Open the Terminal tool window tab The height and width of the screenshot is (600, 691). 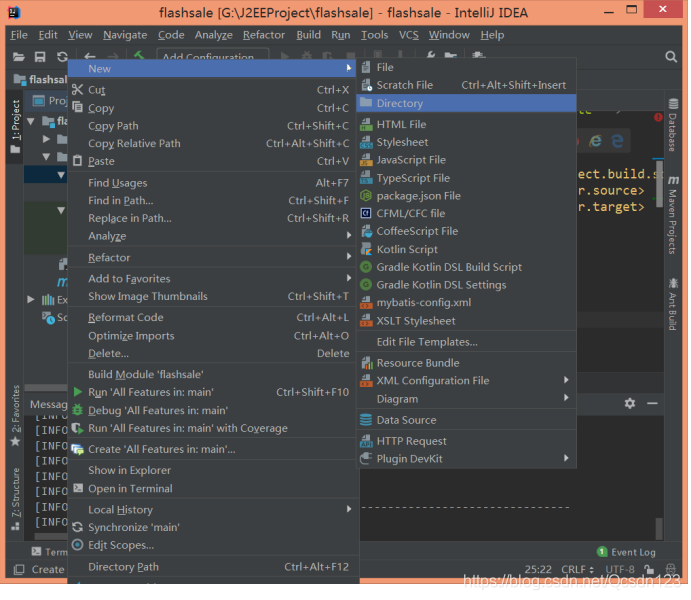pos(49,552)
